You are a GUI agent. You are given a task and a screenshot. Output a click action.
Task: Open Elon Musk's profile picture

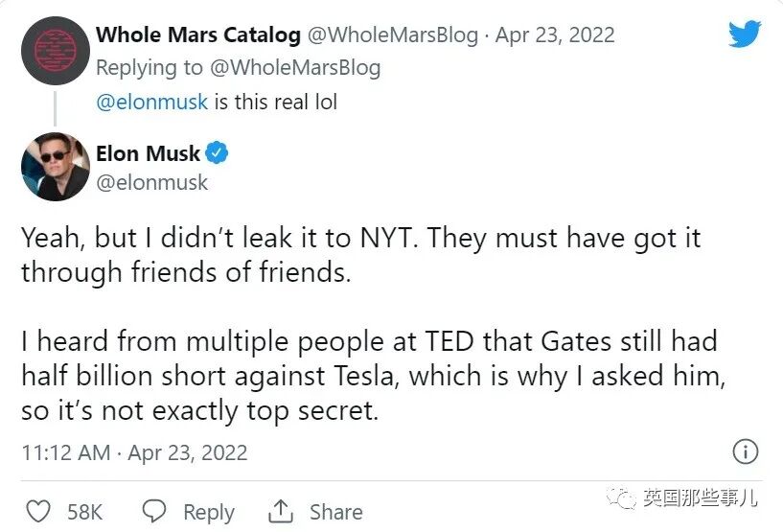56,167
